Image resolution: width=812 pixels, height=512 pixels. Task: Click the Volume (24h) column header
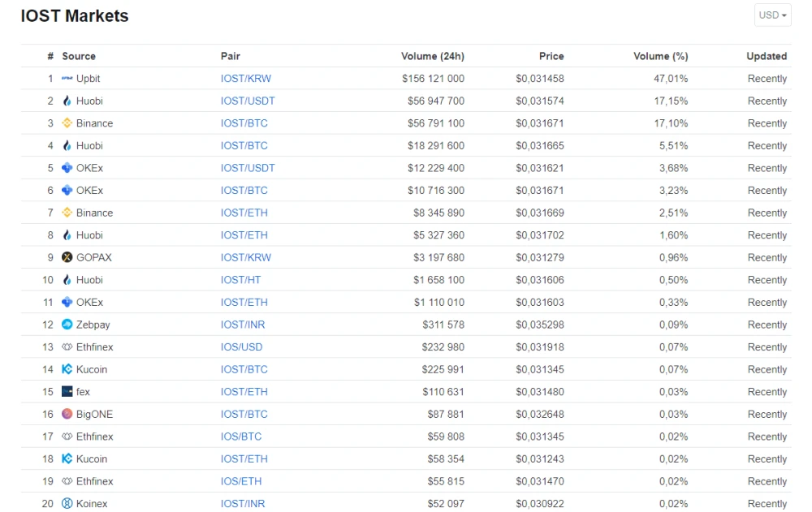(x=433, y=56)
